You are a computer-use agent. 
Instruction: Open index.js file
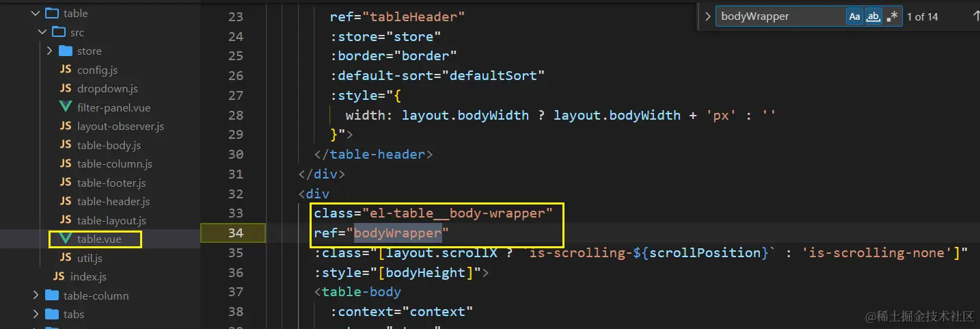point(88,277)
